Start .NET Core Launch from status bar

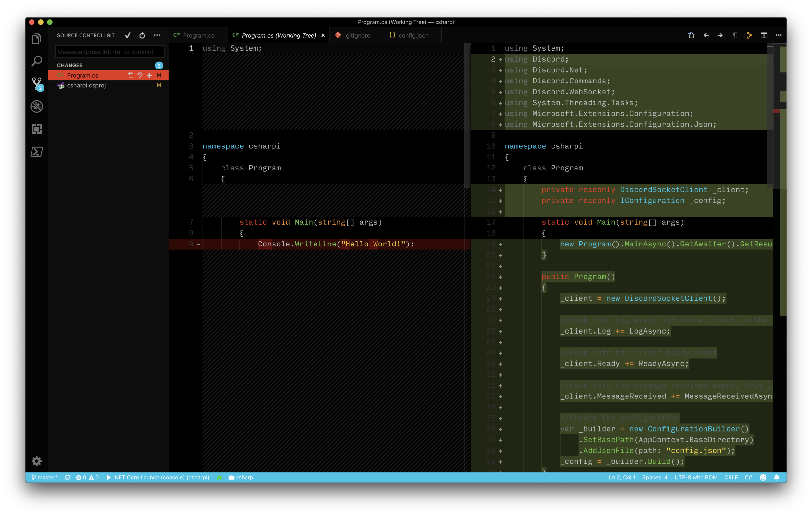pos(158,477)
